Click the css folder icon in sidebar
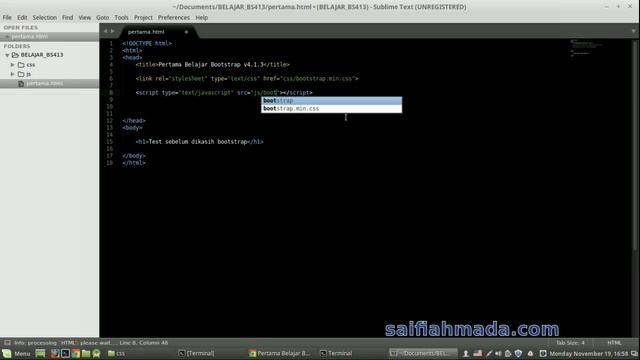This screenshot has height=360, width=640. click(21, 64)
